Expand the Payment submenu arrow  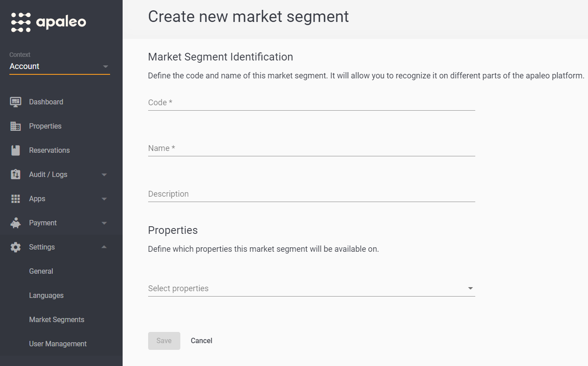pyautogui.click(x=104, y=223)
